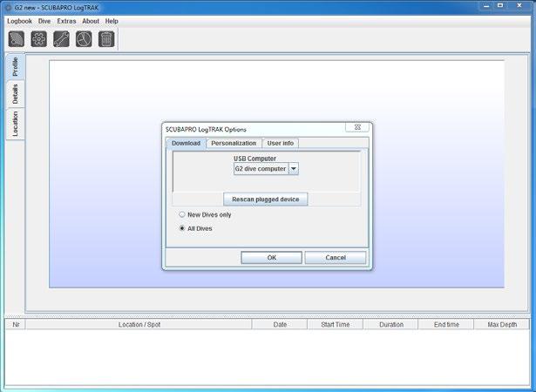The image size is (536, 392).
Task: Click the End time column header
Action: click(446, 324)
